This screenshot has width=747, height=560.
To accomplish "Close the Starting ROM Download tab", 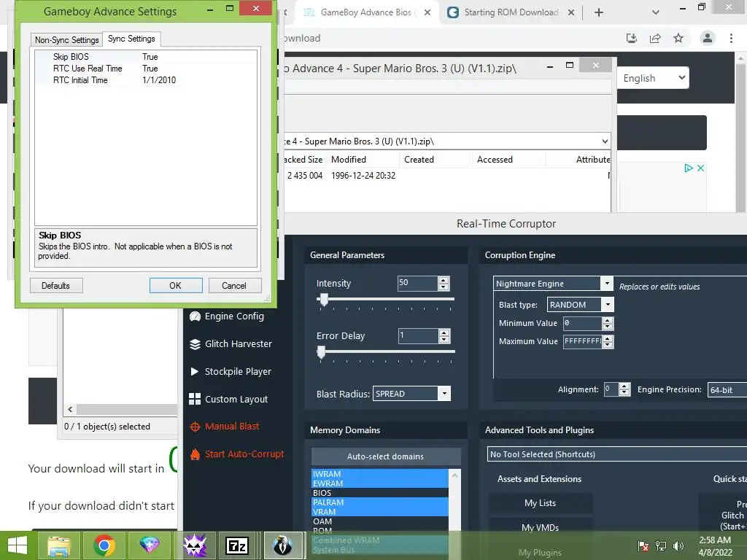I will tap(570, 12).
